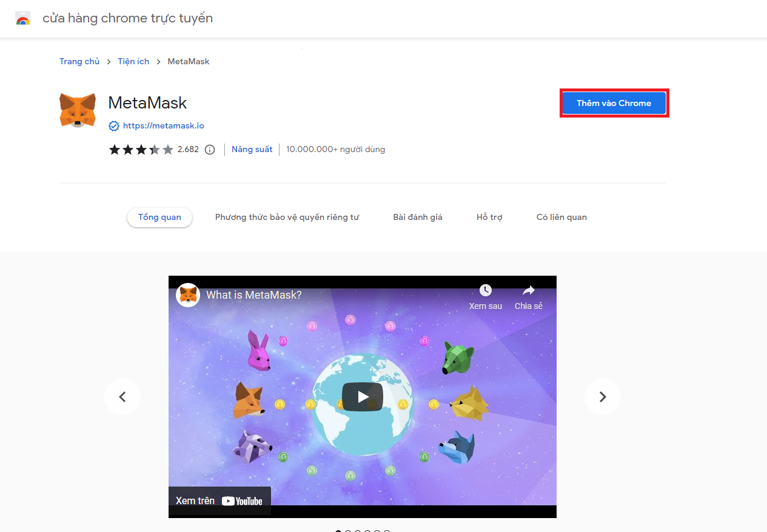
Task: Advance the carousel with the next arrow
Action: [602, 396]
